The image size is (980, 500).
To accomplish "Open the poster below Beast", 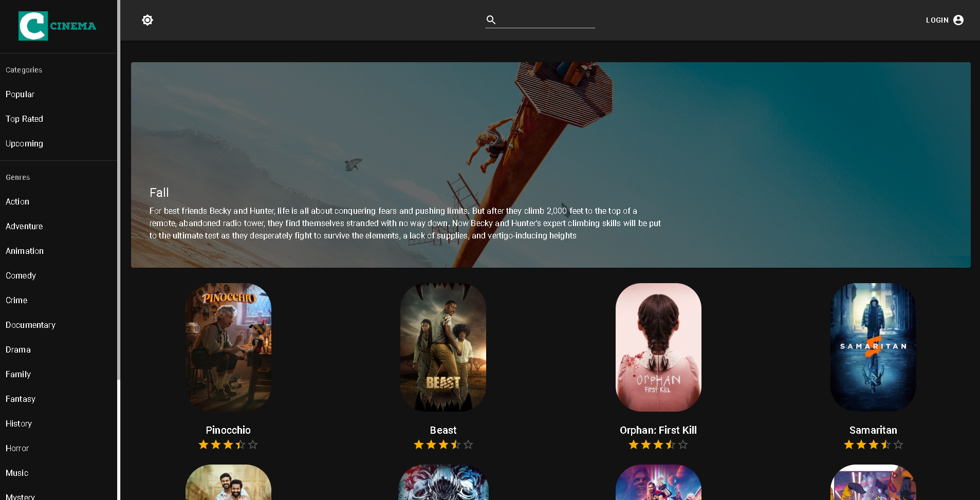I will [x=443, y=483].
